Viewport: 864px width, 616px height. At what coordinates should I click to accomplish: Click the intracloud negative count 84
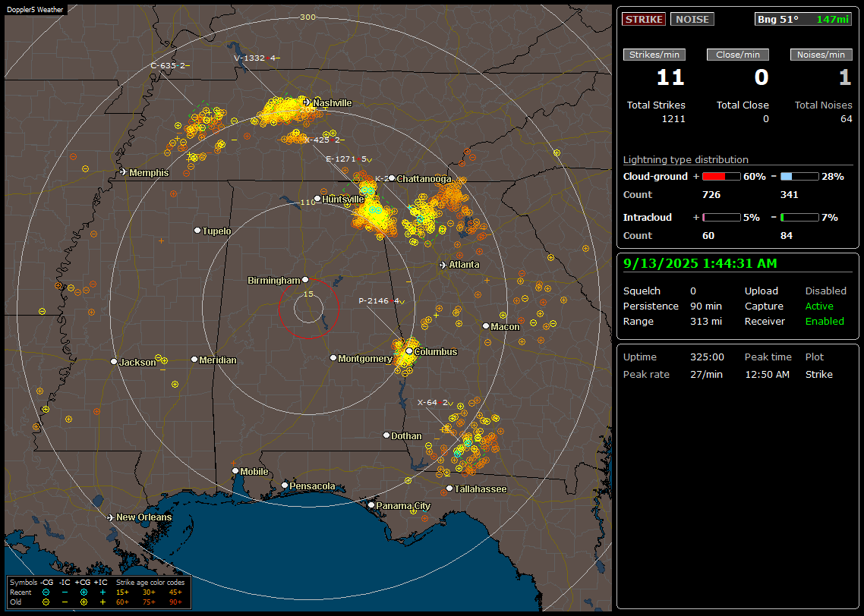(x=787, y=236)
